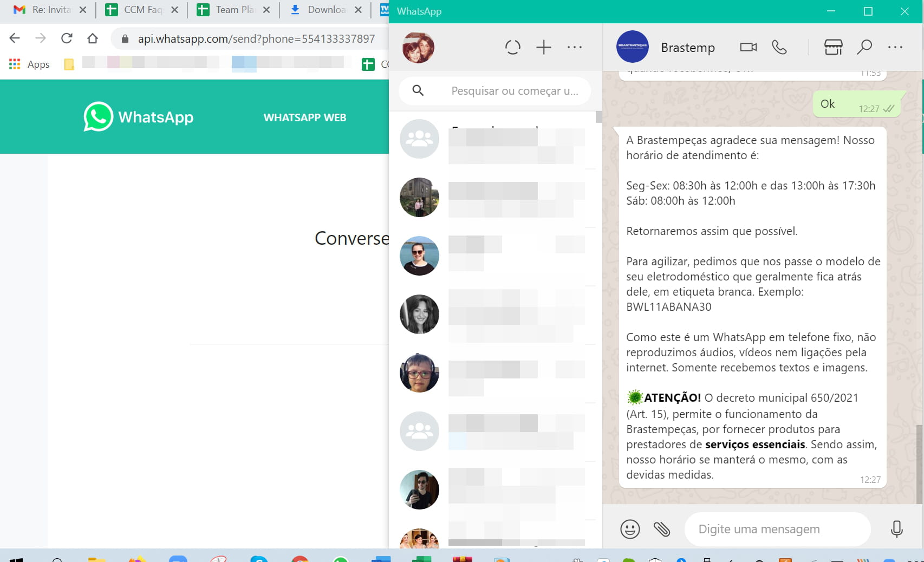Record a voice message with microphone

(x=896, y=529)
